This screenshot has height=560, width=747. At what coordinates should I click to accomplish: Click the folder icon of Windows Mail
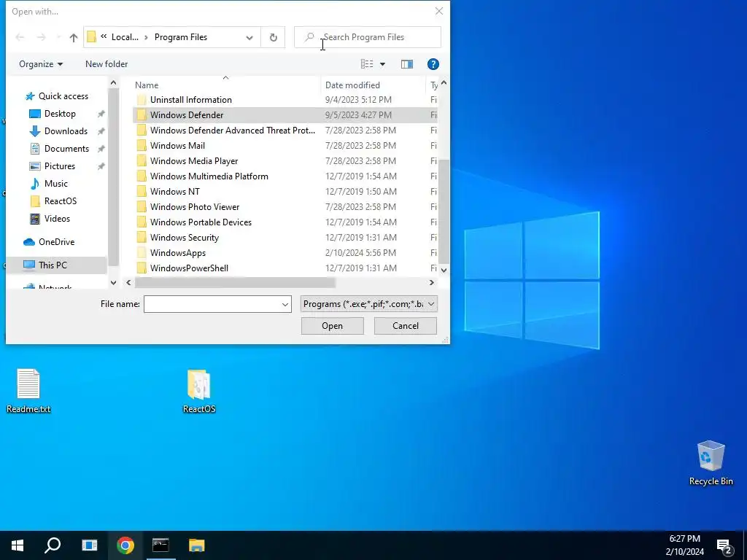(x=142, y=146)
